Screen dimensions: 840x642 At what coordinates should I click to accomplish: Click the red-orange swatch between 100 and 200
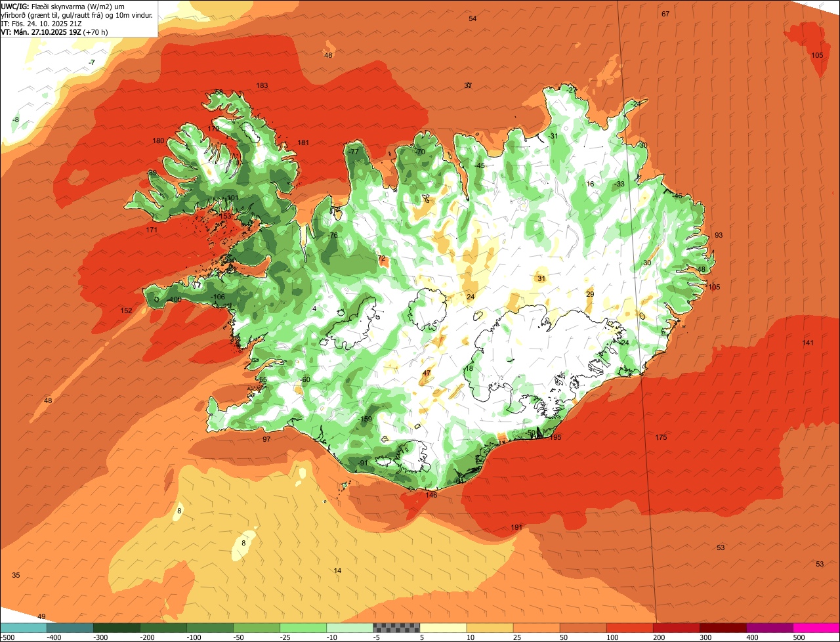(629, 628)
